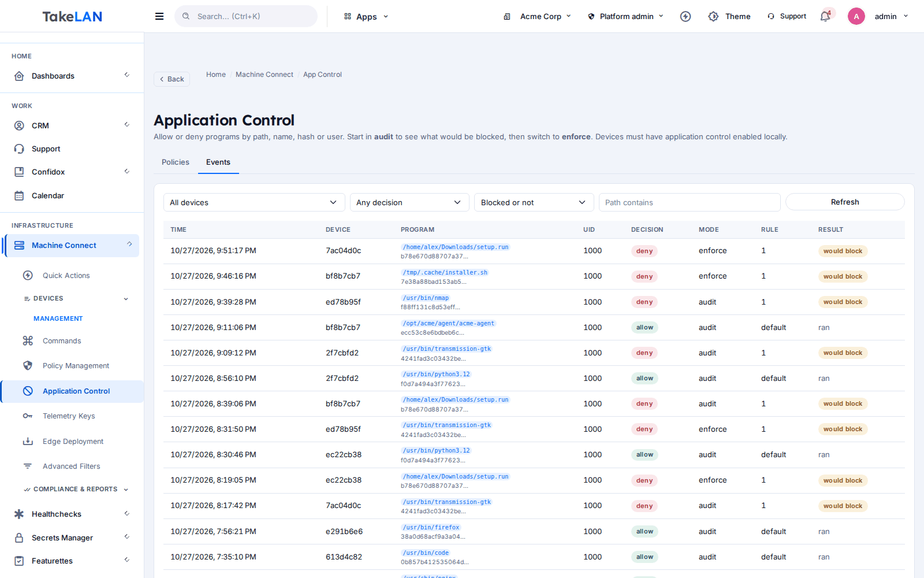This screenshot has height=578, width=924.
Task: Open the Acme Corp organization switcher
Action: point(537,16)
